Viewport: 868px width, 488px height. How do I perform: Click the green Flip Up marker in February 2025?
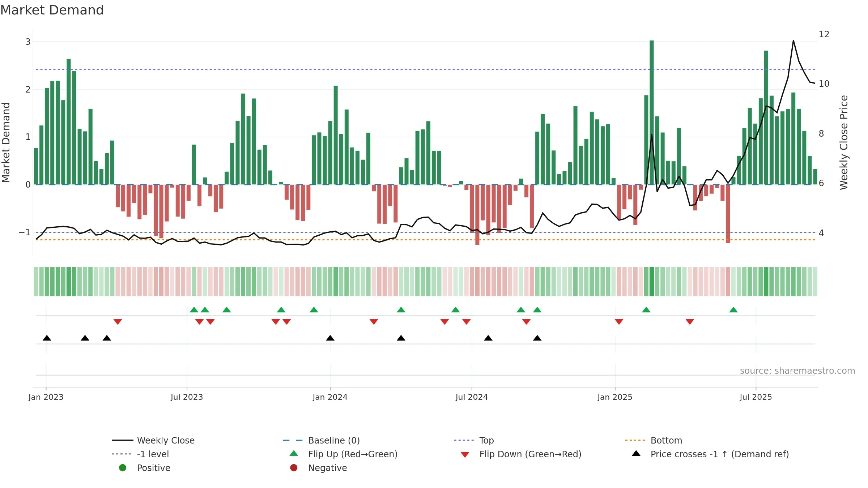click(x=646, y=310)
